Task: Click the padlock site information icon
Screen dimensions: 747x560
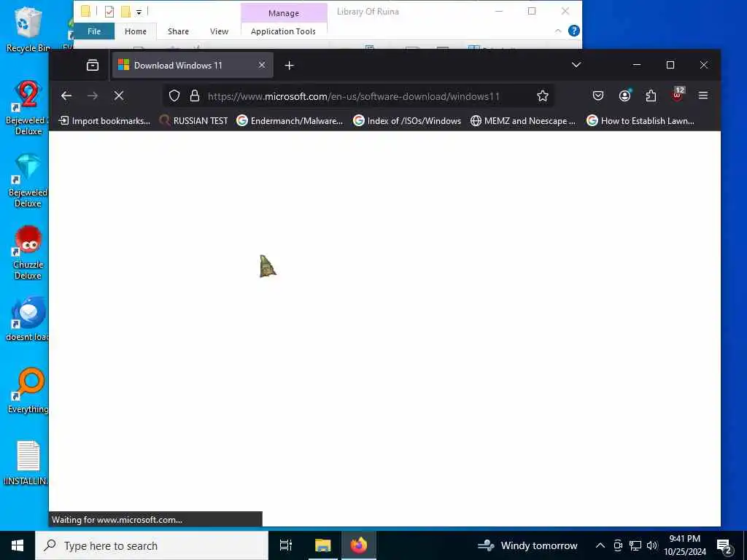Action: tap(194, 96)
